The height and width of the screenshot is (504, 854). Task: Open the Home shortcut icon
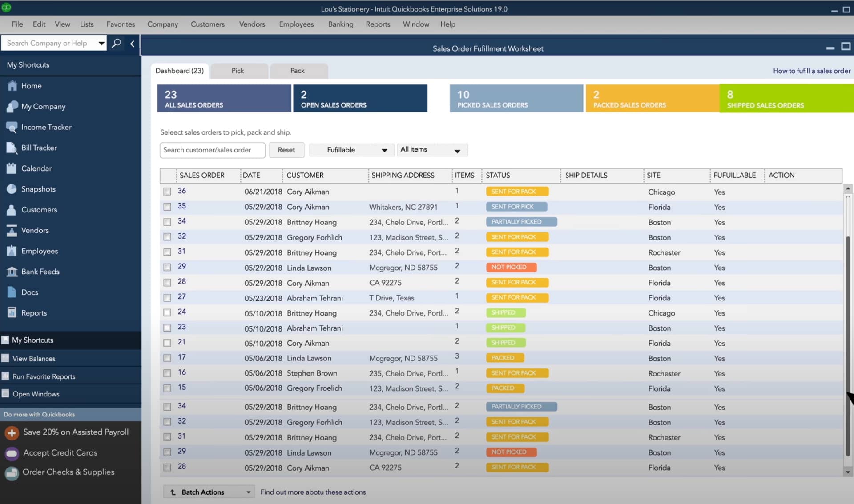12,86
